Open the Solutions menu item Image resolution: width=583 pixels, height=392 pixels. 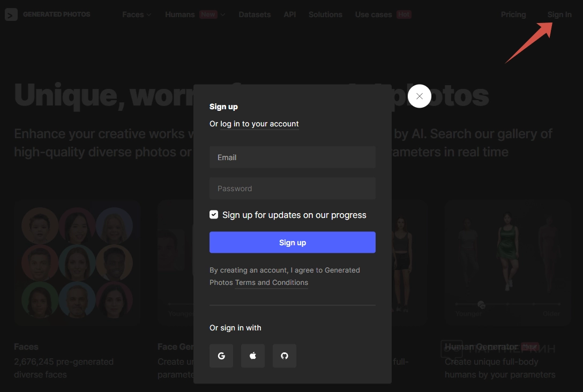(325, 14)
